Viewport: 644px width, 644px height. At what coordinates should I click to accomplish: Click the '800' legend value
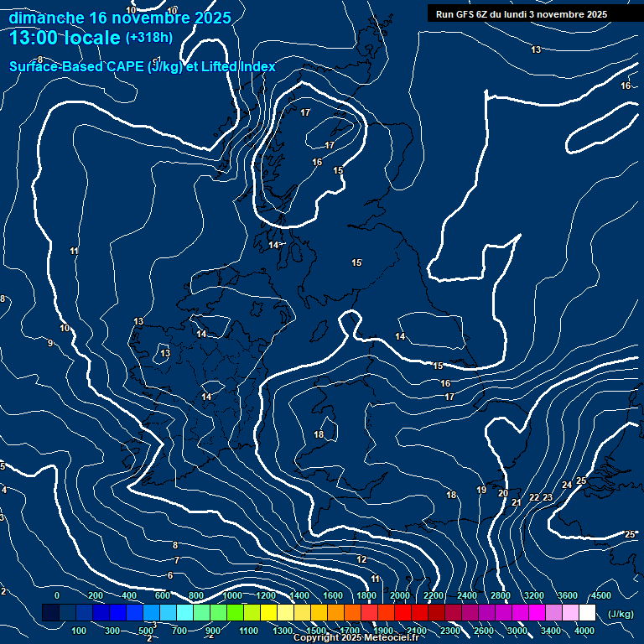click(196, 595)
